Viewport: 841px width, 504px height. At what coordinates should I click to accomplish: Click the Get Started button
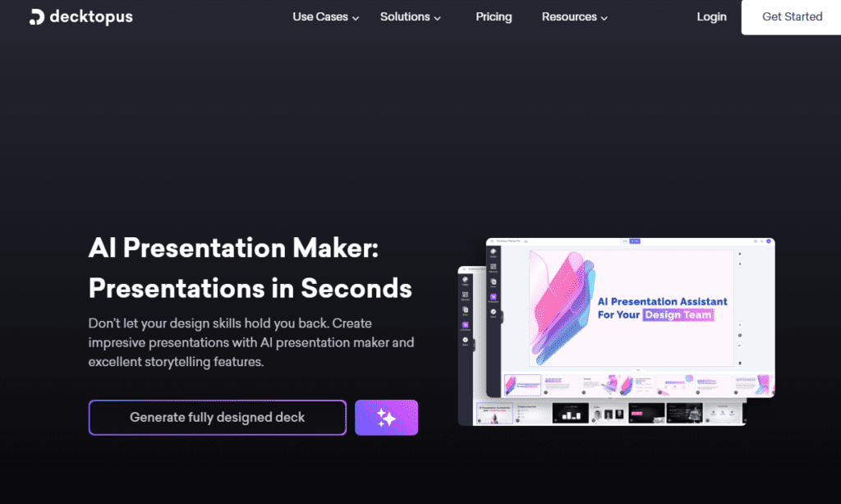792,17
